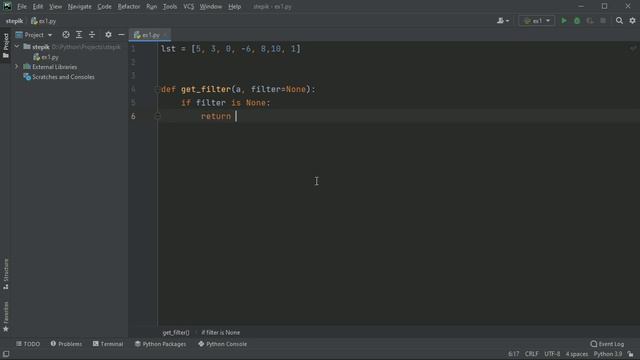Click the 4 spaces indent setting
Image resolution: width=640 pixels, height=360 pixels.
576,354
